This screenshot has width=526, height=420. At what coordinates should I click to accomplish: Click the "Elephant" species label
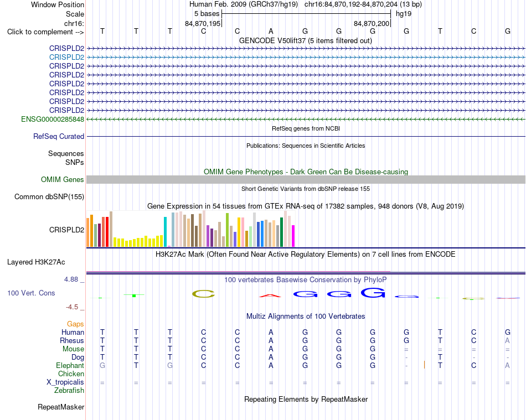70,365
